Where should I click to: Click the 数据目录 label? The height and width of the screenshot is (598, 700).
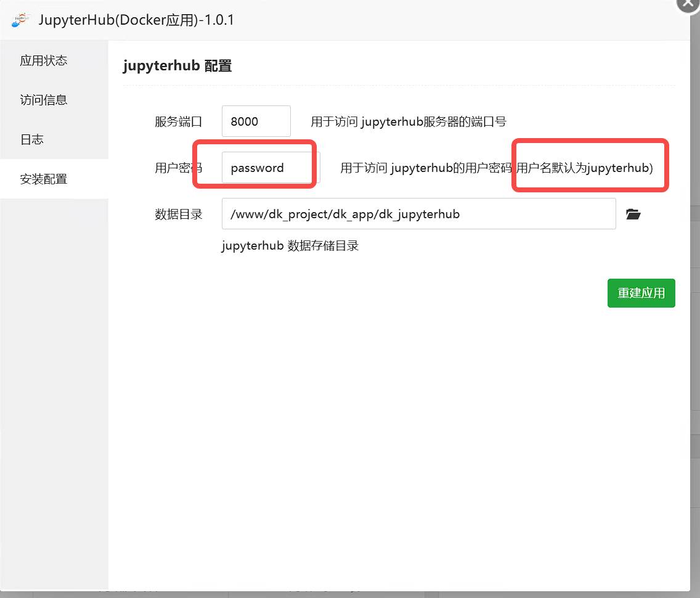coord(179,215)
